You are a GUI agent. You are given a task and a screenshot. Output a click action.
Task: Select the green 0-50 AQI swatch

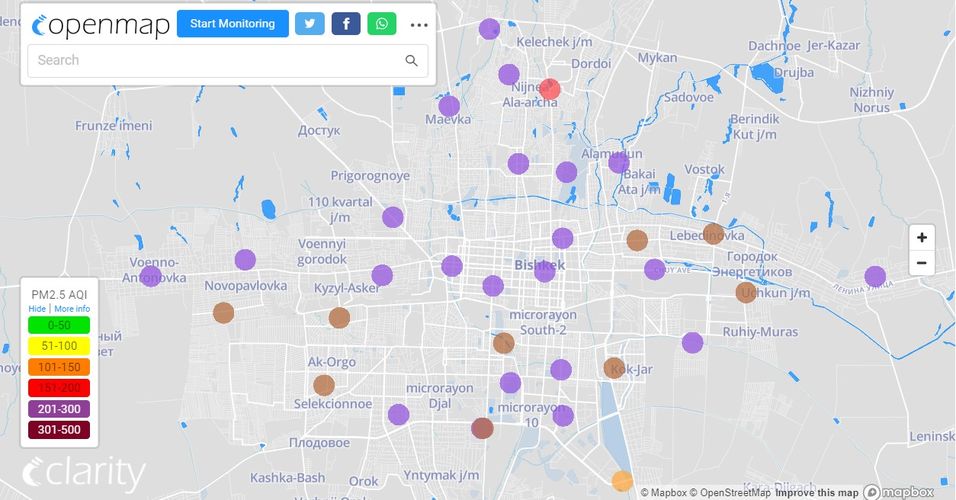pyautogui.click(x=59, y=325)
